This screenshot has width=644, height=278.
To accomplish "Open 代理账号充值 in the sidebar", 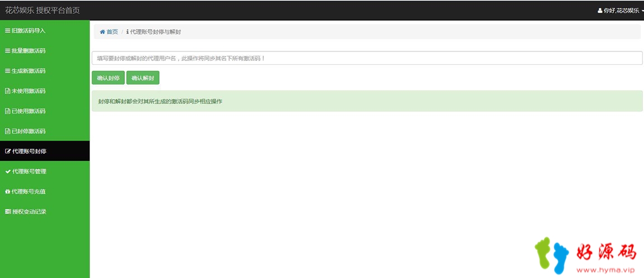I will (45, 191).
